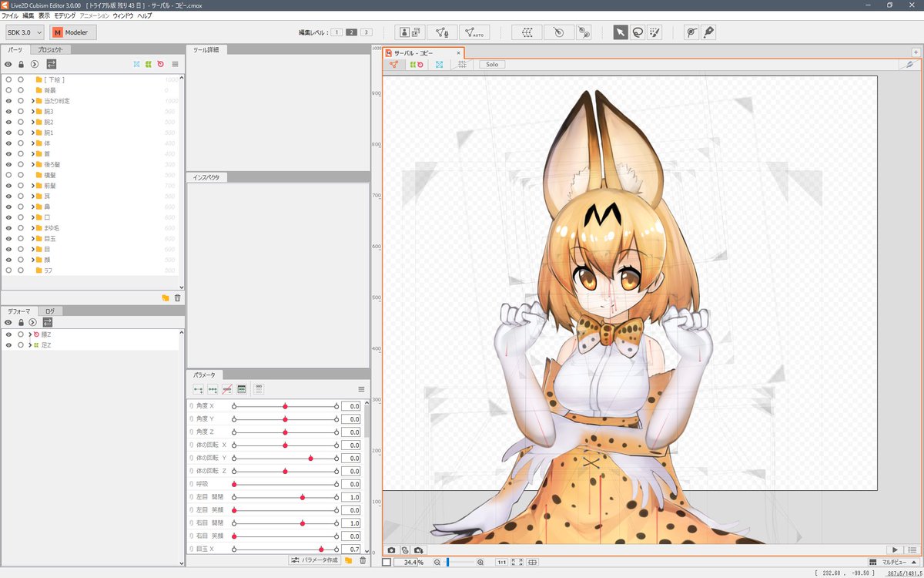Click the deform path edit tool
Viewport: 924px width, 578px height.
(x=691, y=32)
